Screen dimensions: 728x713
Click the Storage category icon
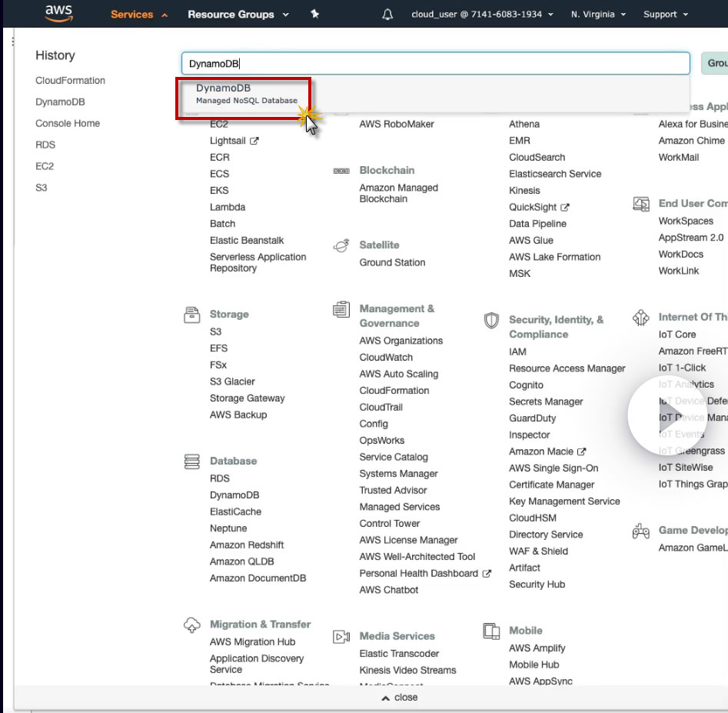pos(191,315)
